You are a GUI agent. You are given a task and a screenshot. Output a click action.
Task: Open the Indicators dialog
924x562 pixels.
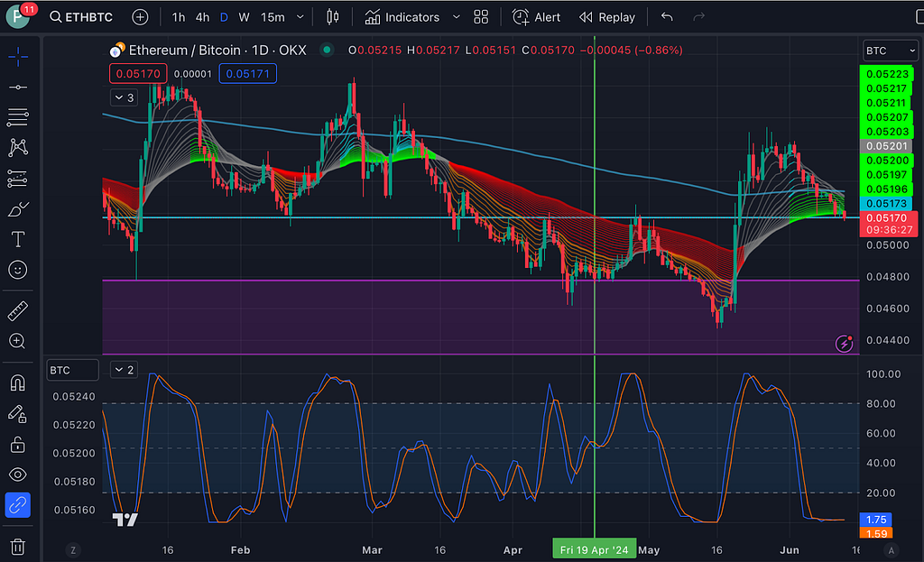coord(402,17)
